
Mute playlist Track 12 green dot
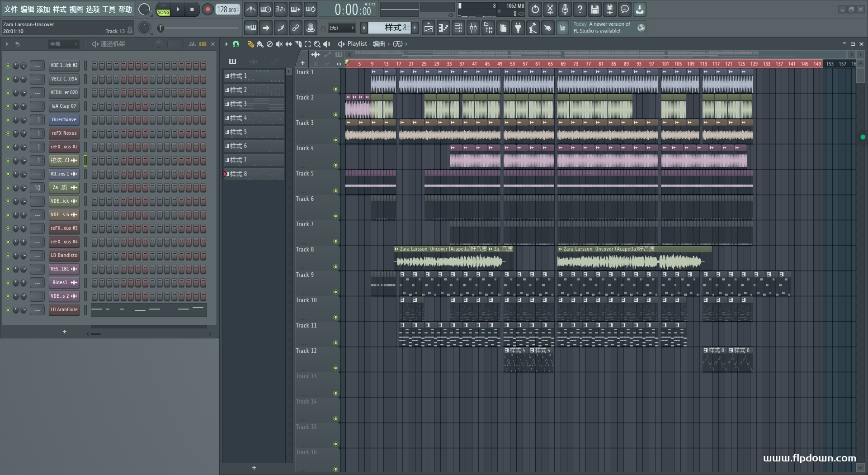tap(335, 368)
